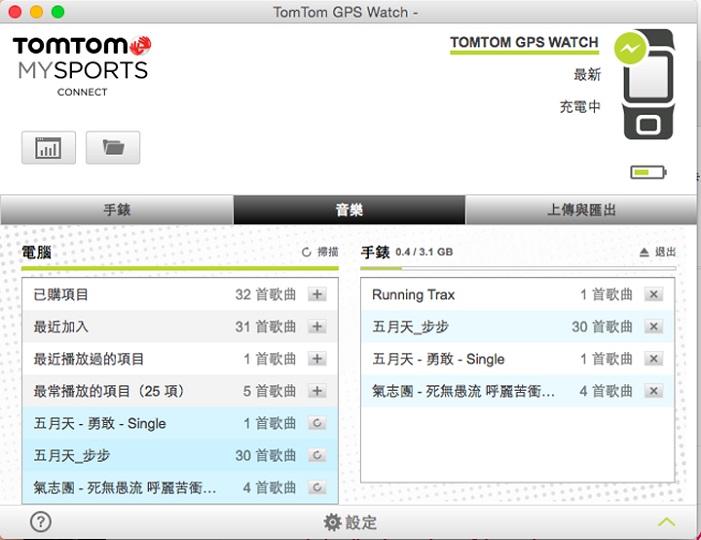Select 五月天_步步 in the watch list
Viewport: 701px width, 540px height.
[518, 326]
